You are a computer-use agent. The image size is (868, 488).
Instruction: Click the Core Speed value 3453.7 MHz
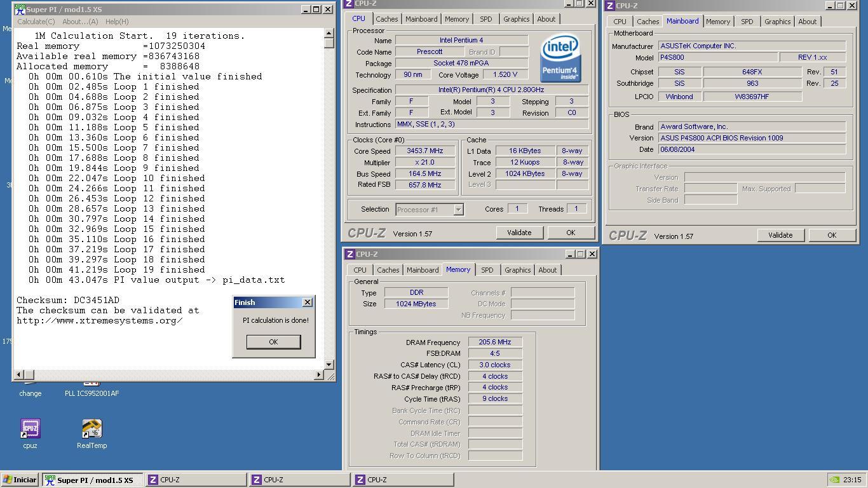pos(425,151)
